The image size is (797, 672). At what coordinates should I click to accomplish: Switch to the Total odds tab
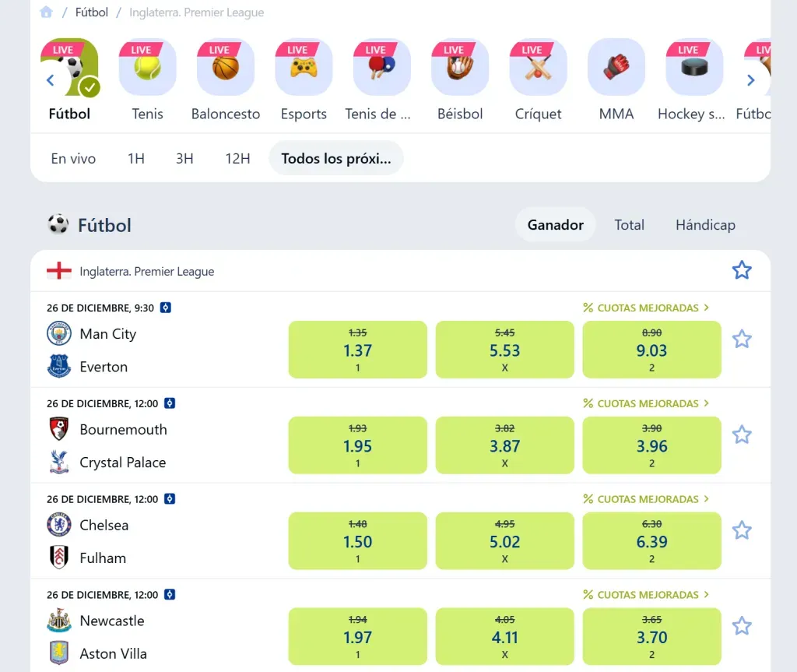(629, 225)
